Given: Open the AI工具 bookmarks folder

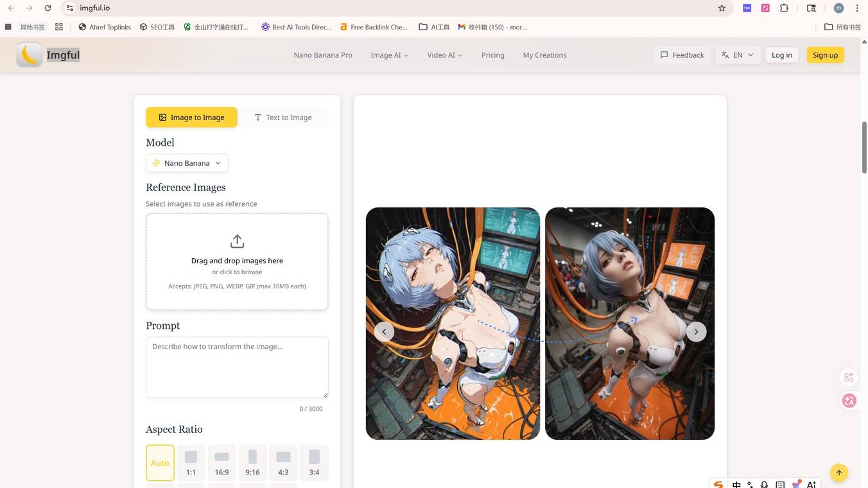Looking at the screenshot, I should click(x=434, y=27).
